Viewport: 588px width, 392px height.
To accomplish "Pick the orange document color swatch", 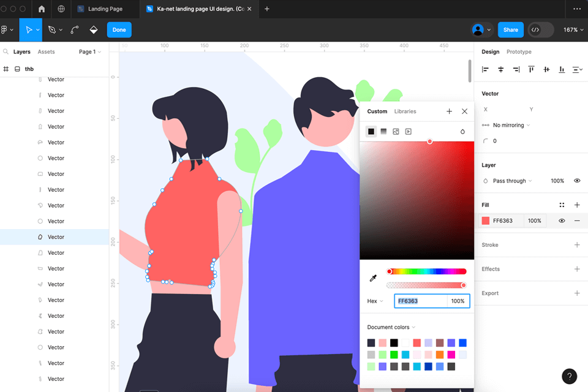I will coord(440,355).
